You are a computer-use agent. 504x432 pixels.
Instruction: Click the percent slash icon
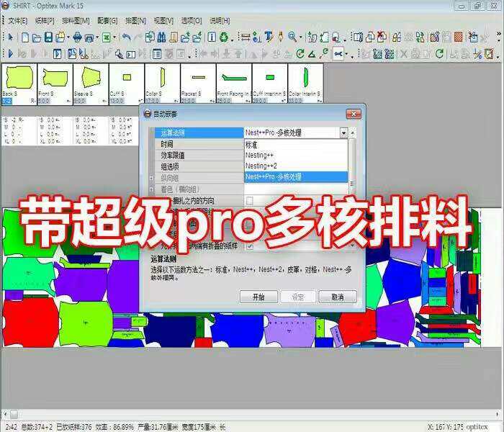(x=477, y=54)
